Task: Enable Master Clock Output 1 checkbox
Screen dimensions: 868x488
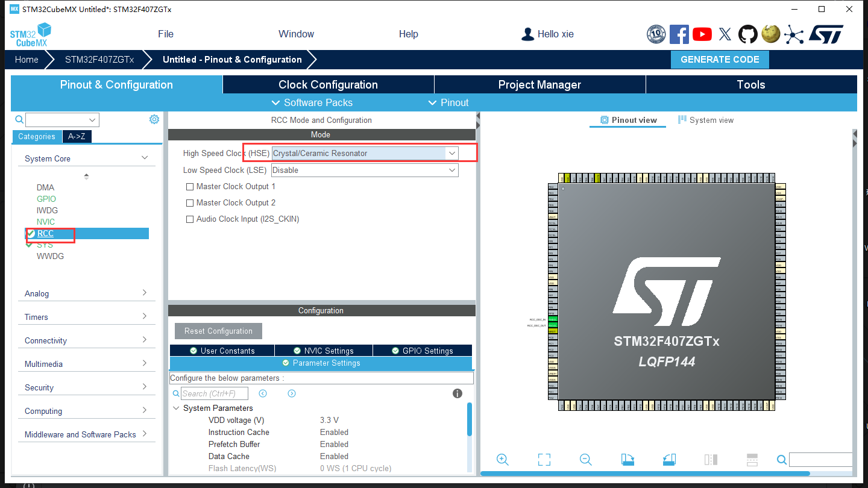Action: tap(190, 187)
